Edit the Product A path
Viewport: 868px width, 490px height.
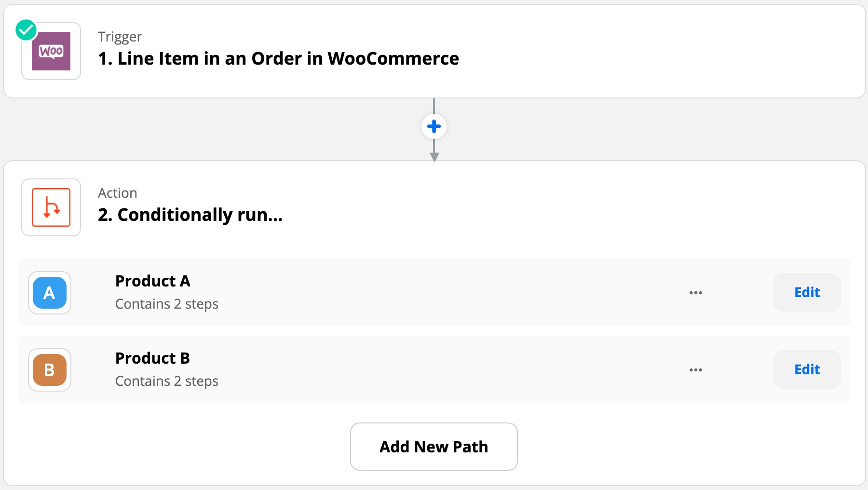coord(807,292)
